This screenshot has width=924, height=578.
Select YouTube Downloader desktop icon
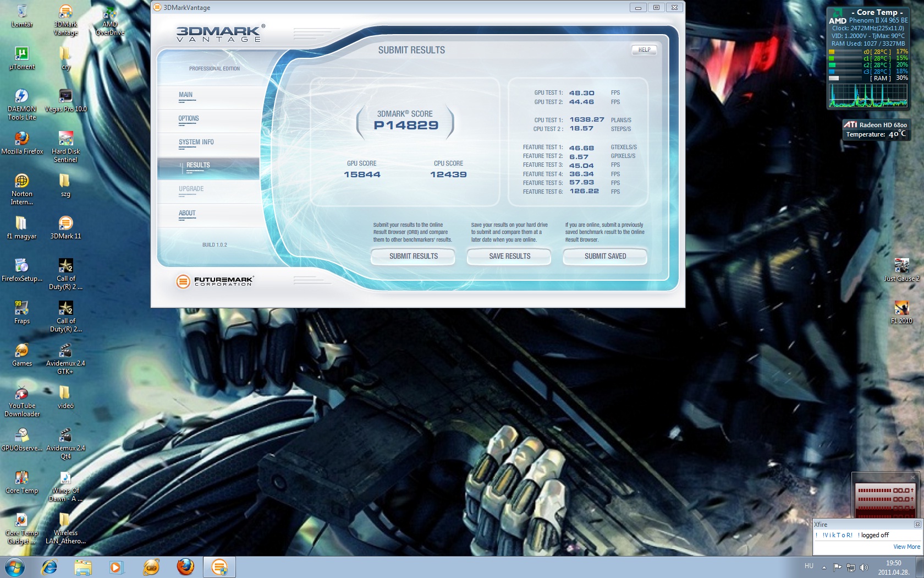22,401
